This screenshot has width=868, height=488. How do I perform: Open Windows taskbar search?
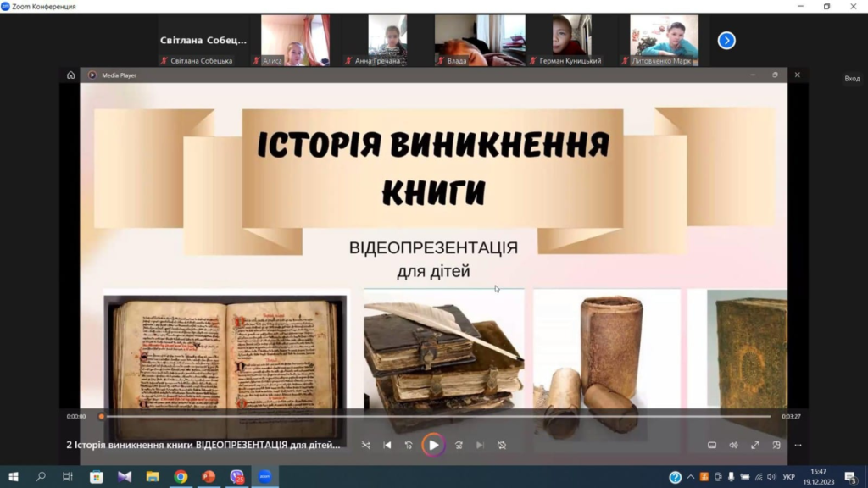(x=41, y=476)
